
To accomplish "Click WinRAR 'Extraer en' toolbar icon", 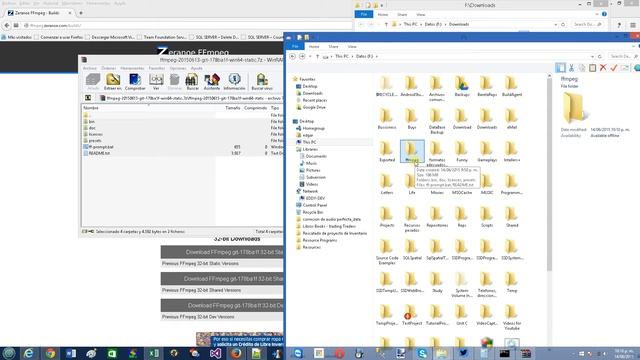I will [x=113, y=81].
